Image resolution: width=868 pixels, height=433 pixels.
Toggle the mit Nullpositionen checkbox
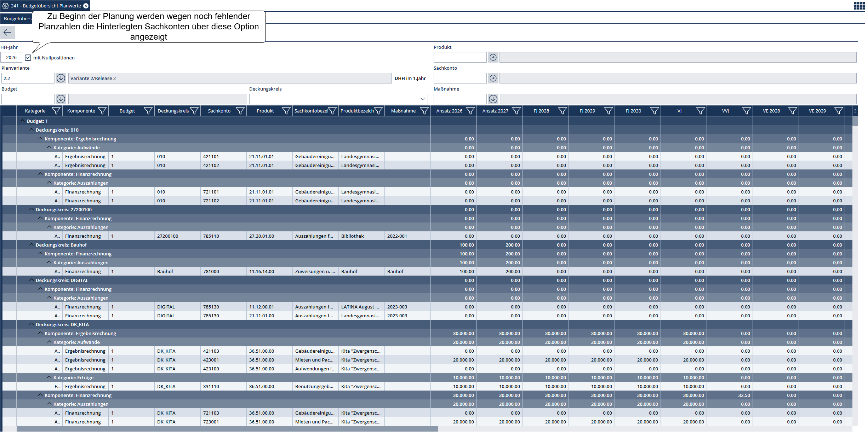28,58
